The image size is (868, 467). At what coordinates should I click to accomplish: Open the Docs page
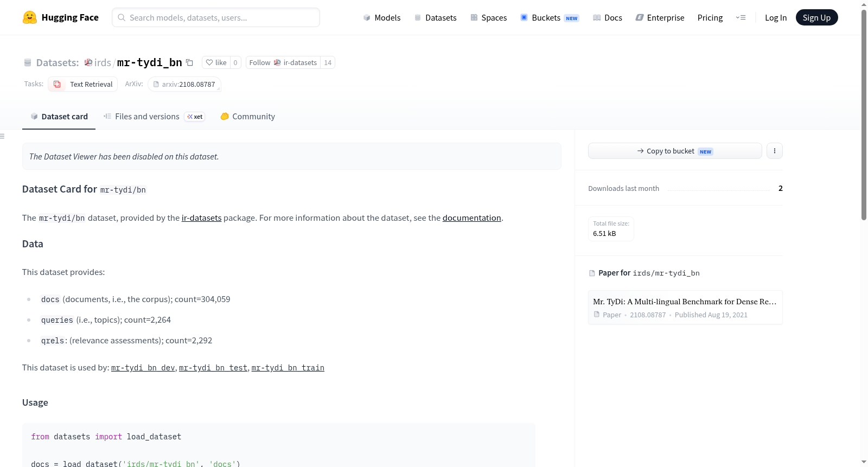[x=608, y=17]
